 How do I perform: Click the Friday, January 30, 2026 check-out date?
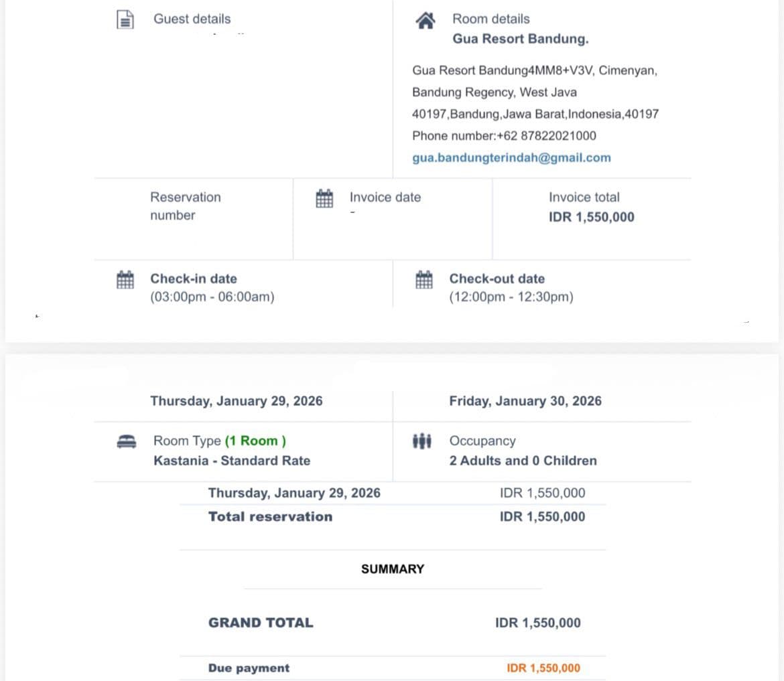click(x=525, y=401)
